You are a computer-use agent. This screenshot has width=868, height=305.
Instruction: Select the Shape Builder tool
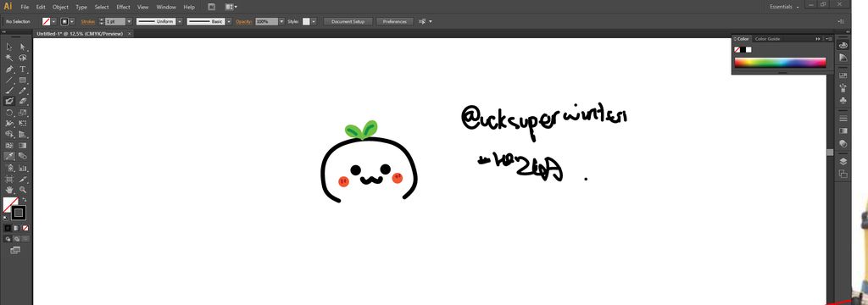[9, 134]
